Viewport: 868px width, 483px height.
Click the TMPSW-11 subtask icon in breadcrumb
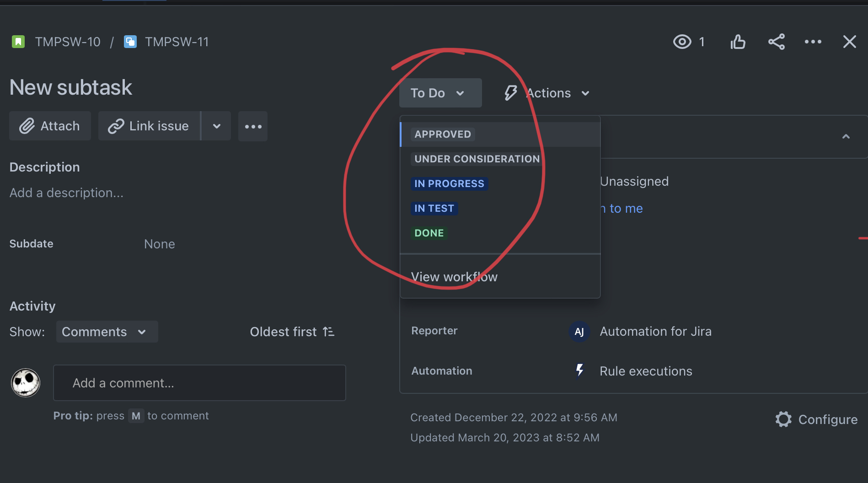click(130, 41)
